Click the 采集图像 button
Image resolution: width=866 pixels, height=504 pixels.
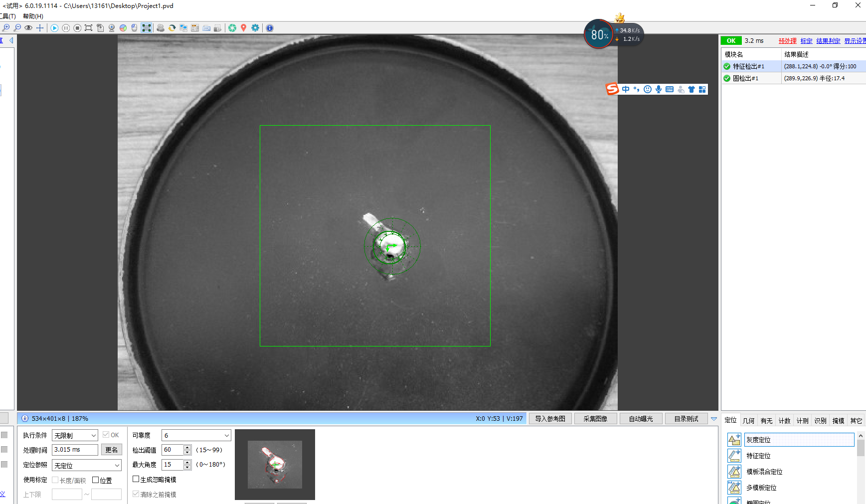(x=596, y=419)
